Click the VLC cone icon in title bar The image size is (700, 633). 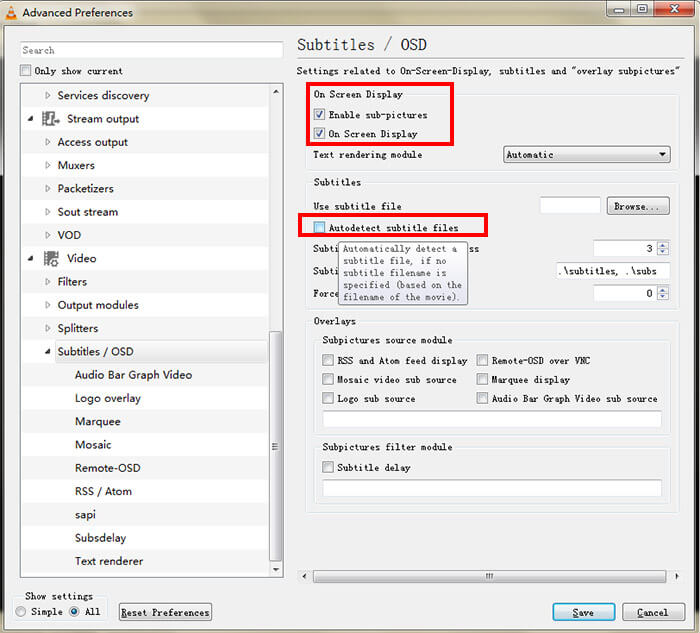(11, 12)
